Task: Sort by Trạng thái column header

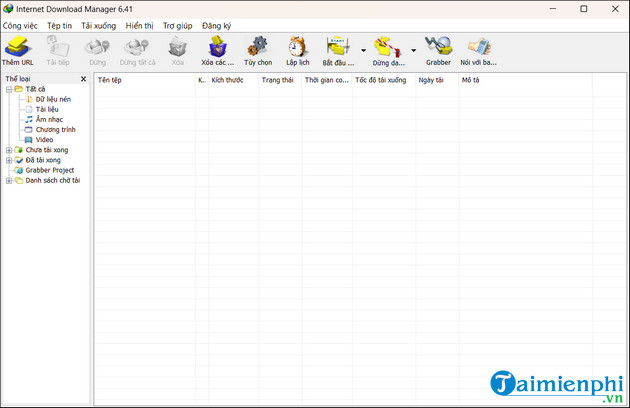Action: 280,80
